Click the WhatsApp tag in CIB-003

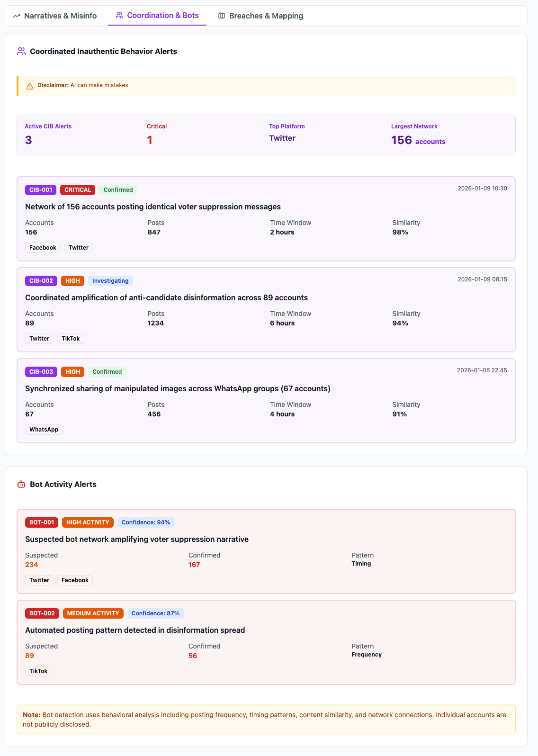click(44, 430)
